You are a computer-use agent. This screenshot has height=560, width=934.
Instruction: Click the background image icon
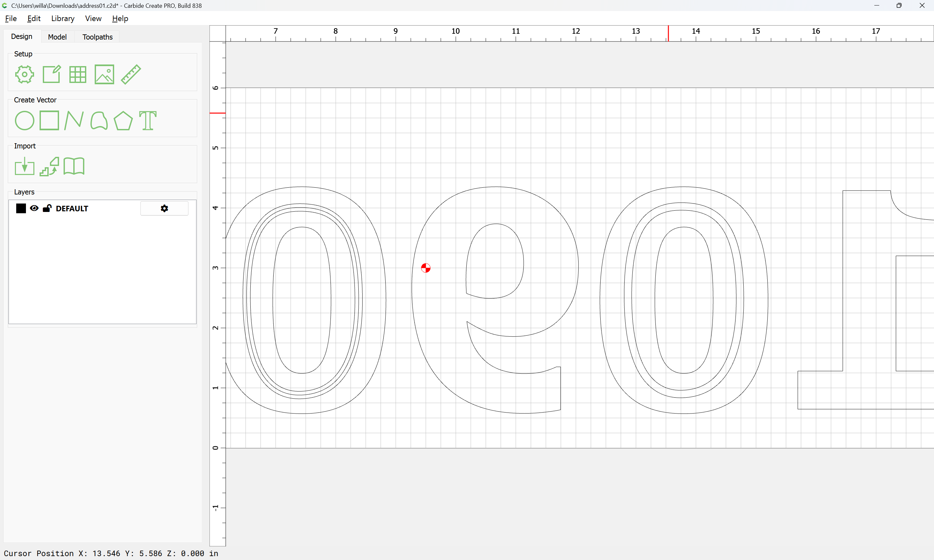tap(104, 74)
